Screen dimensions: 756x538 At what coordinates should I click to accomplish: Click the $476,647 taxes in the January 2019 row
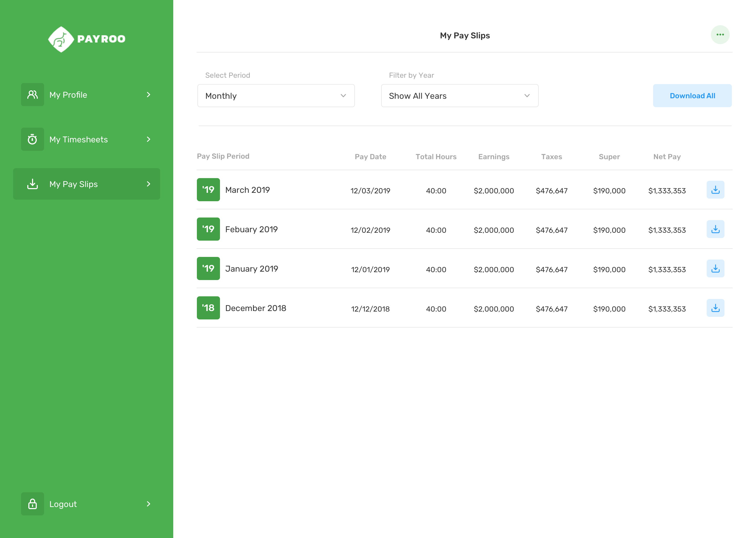point(552,270)
